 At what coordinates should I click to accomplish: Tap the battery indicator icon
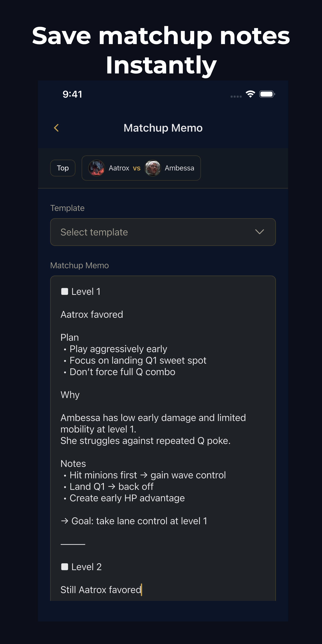[267, 94]
